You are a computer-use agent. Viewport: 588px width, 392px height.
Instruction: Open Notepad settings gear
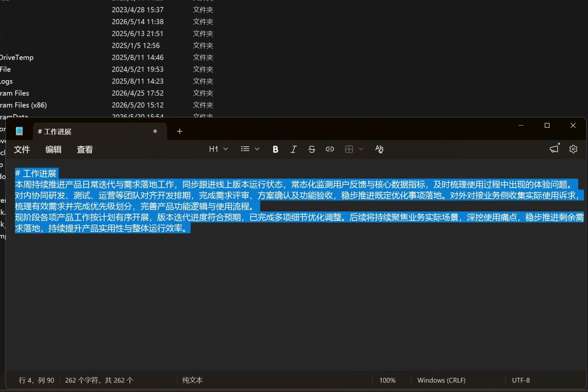pos(573,149)
